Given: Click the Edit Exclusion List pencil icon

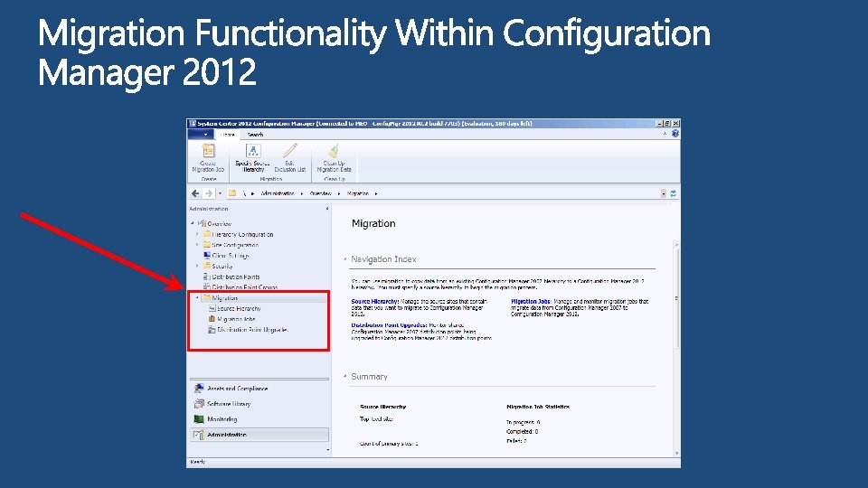Looking at the screenshot, I should [x=290, y=151].
